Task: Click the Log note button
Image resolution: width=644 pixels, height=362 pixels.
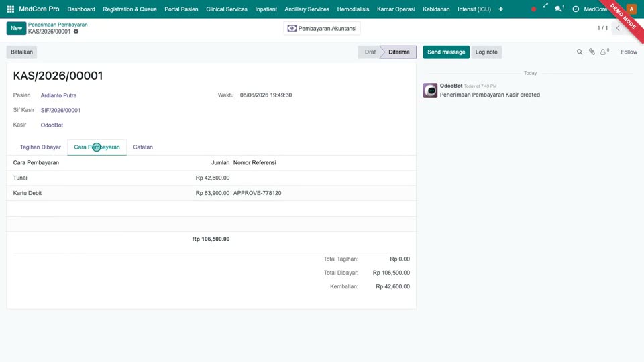Action: click(486, 52)
